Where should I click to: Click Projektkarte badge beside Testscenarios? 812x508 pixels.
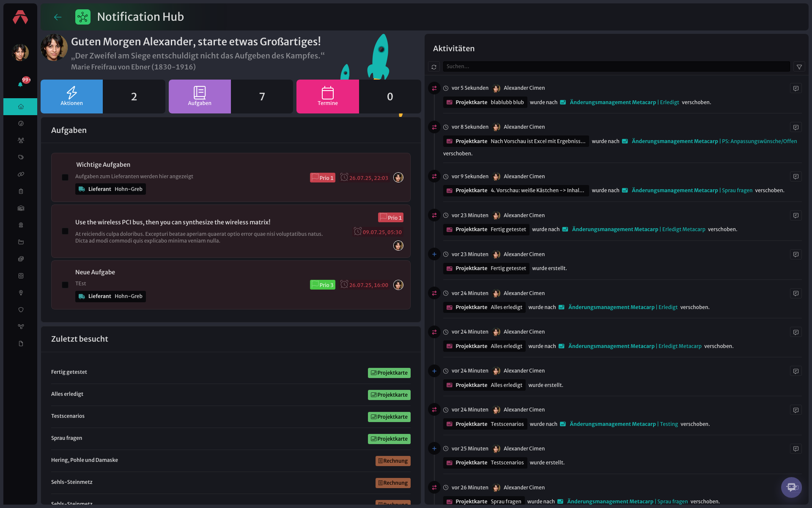point(389,417)
